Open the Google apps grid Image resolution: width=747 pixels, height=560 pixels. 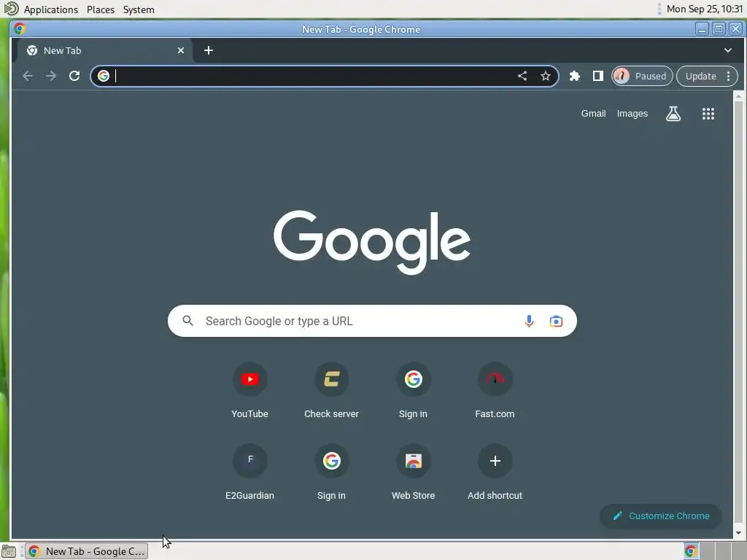708,114
